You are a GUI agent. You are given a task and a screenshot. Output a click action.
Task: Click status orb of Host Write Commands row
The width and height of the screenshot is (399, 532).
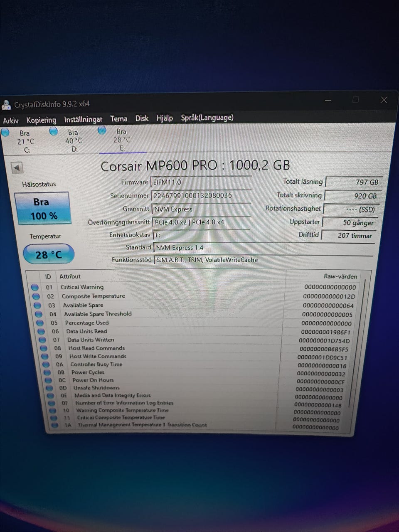coord(45,357)
